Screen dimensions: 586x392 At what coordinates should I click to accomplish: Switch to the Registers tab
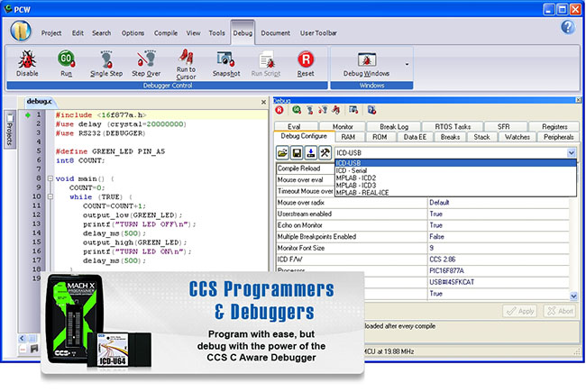(554, 126)
